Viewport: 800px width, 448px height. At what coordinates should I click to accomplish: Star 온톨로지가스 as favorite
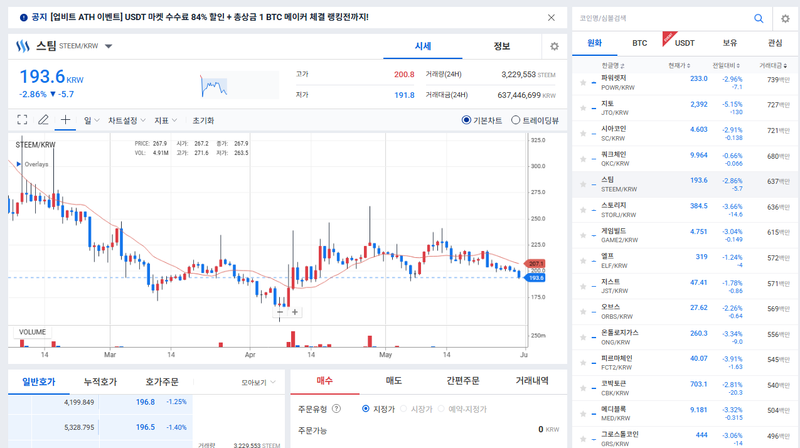coord(583,337)
